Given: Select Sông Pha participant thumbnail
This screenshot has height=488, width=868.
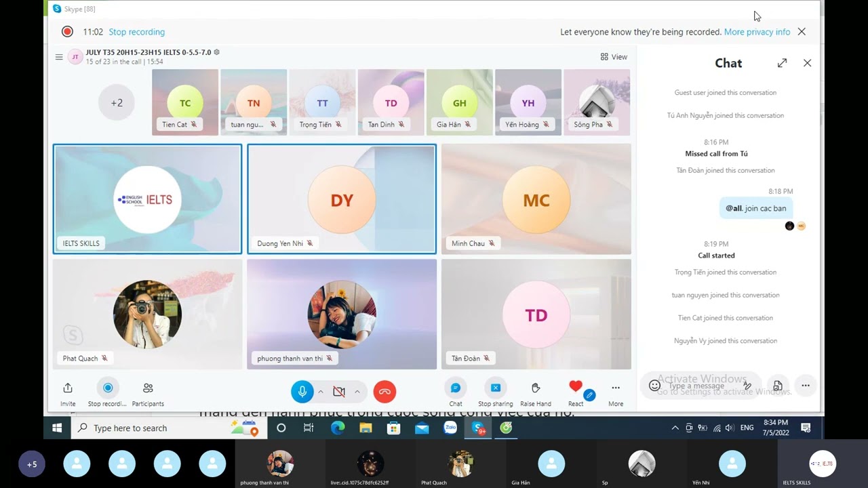Looking at the screenshot, I should [597, 102].
